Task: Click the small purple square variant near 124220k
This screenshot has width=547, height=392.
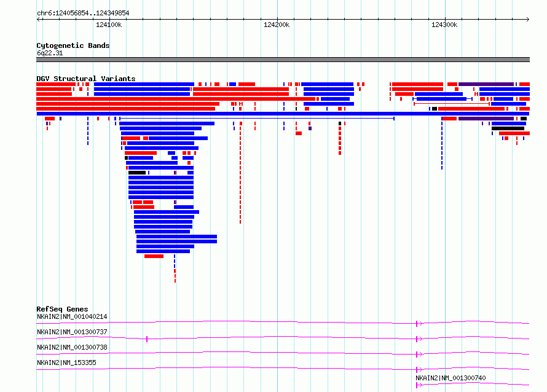Action: point(310,128)
